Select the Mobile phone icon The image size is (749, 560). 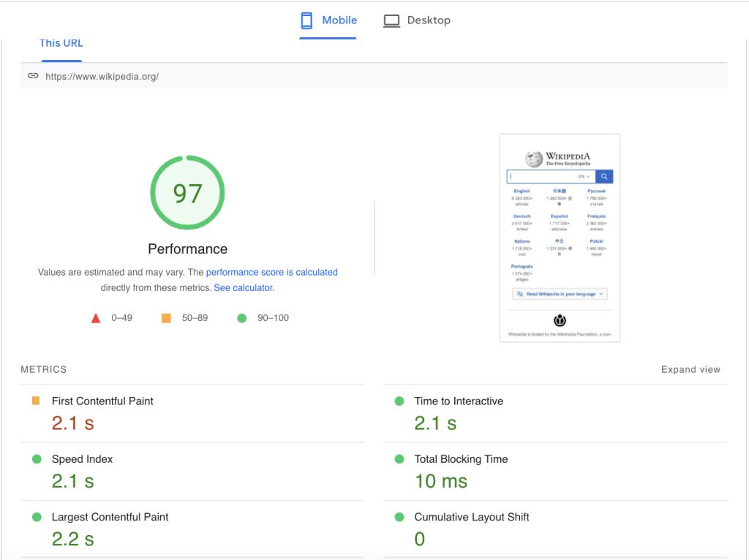tap(306, 20)
